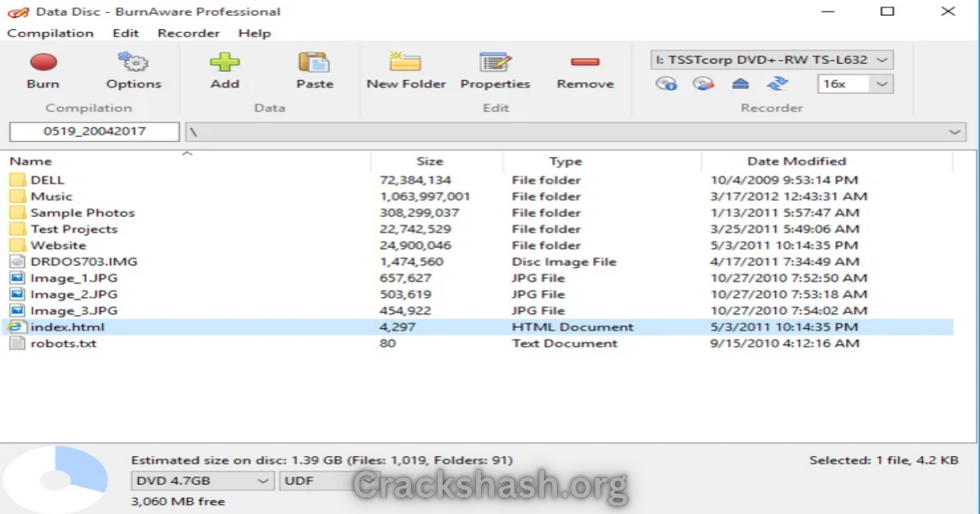Select the Test Projects row name
This screenshot has width=980, height=514.
point(74,229)
